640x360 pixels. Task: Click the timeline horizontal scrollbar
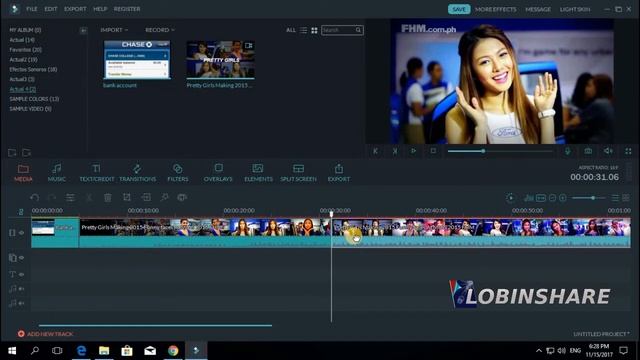[x=155, y=325]
